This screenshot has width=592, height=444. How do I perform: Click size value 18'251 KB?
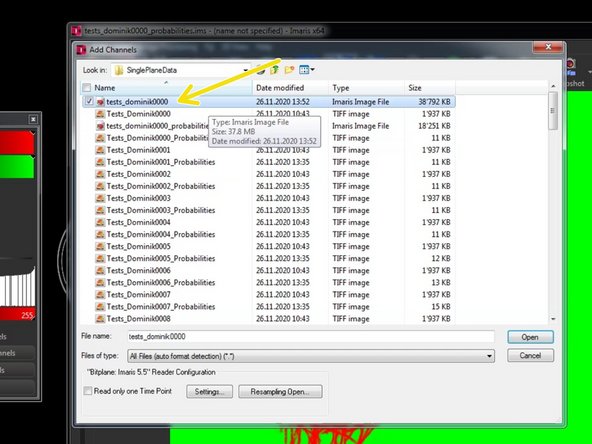(x=434, y=126)
